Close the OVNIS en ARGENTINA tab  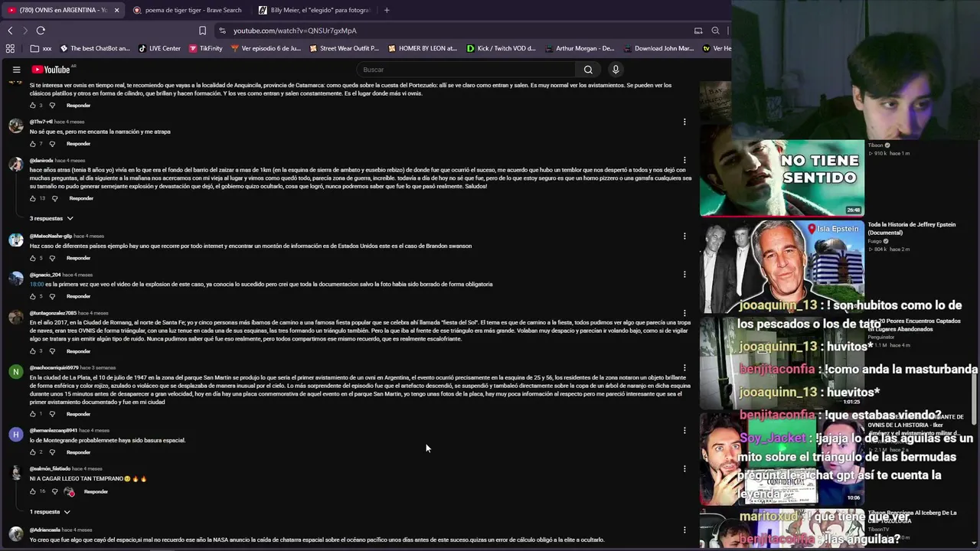tap(116, 10)
